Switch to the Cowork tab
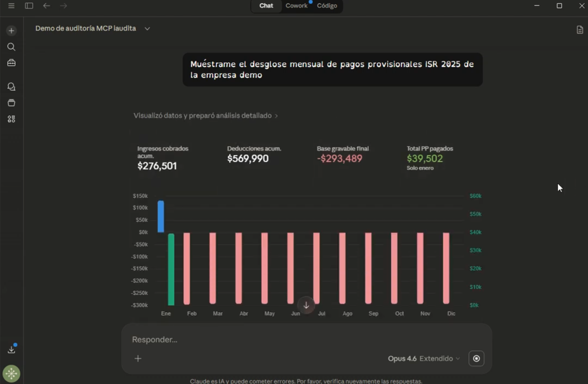588x384 pixels. tap(297, 6)
